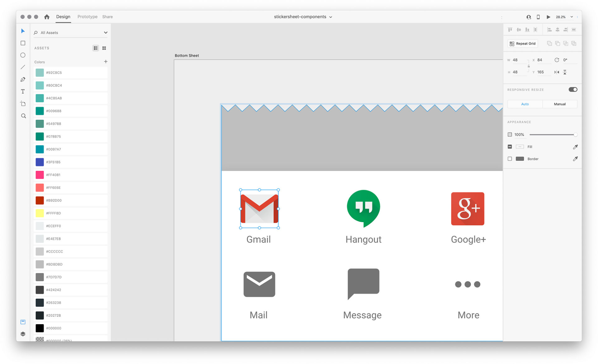Select the Artboard tool
Viewport: 598px width, 364px height.
click(x=23, y=103)
